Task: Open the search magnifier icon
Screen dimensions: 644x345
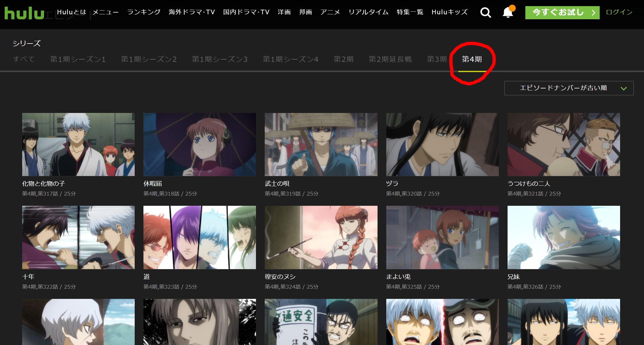Action: pyautogui.click(x=485, y=12)
